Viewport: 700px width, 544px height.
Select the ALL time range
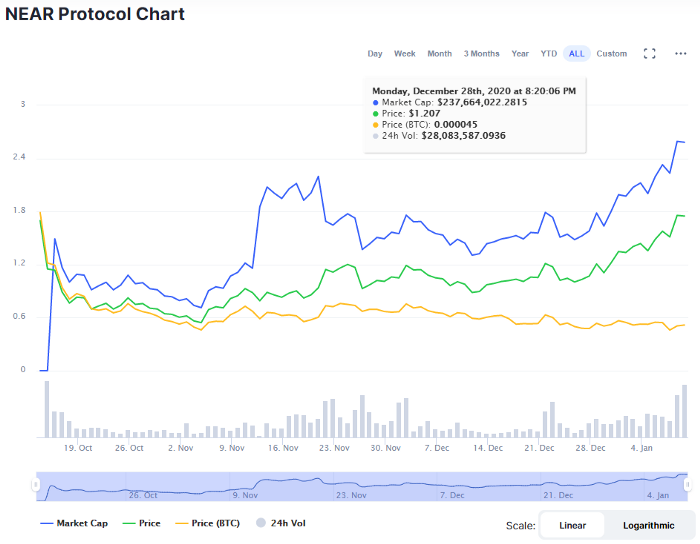tap(576, 54)
